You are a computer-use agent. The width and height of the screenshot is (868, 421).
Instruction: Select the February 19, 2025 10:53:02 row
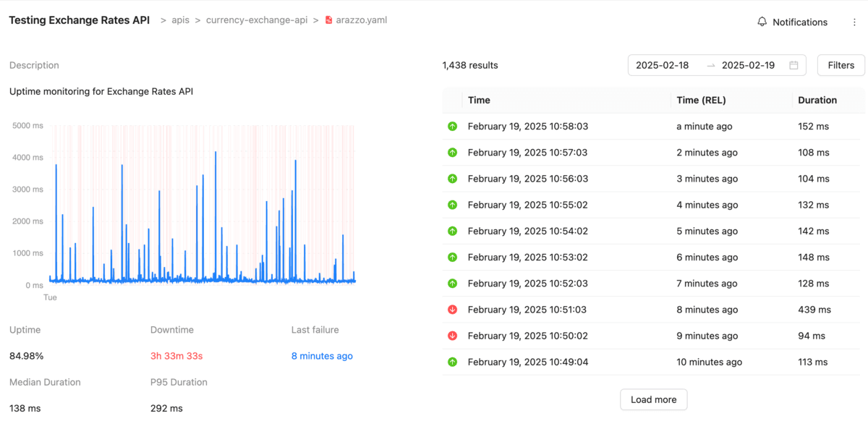point(527,258)
